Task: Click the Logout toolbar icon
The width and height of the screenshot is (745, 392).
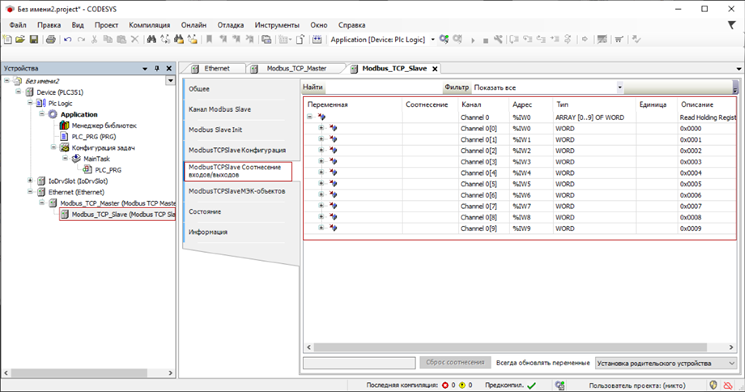Action: [458, 39]
